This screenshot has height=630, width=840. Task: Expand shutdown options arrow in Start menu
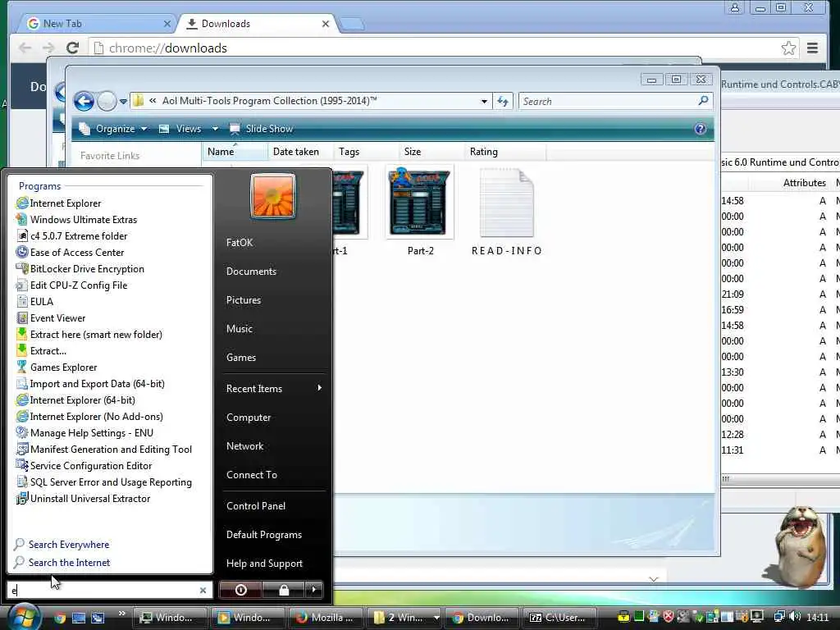[314, 590]
